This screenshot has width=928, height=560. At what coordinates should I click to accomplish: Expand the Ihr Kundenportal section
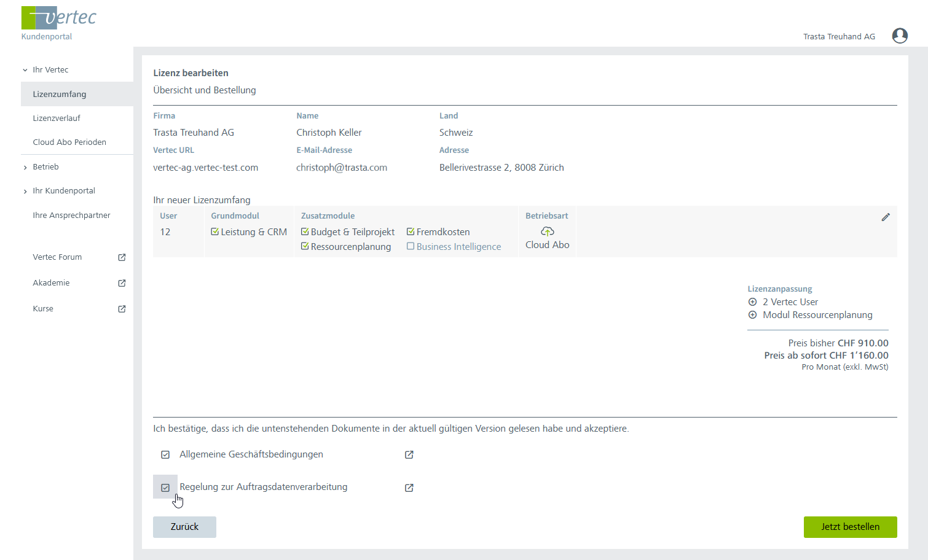point(25,191)
